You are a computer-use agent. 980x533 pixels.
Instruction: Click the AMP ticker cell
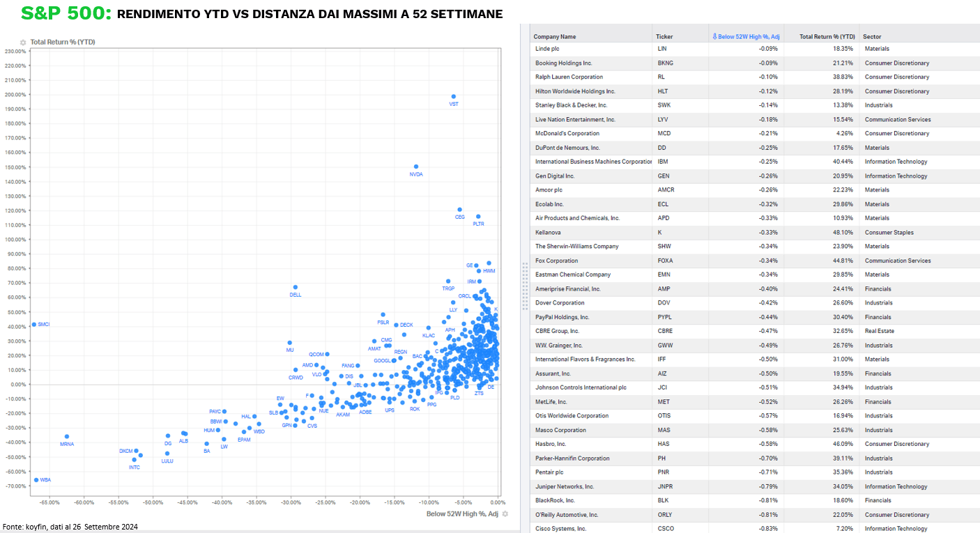664,288
